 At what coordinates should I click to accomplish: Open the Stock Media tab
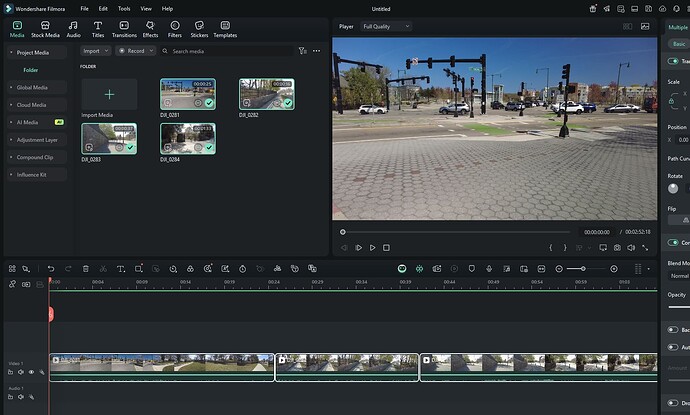tap(45, 29)
